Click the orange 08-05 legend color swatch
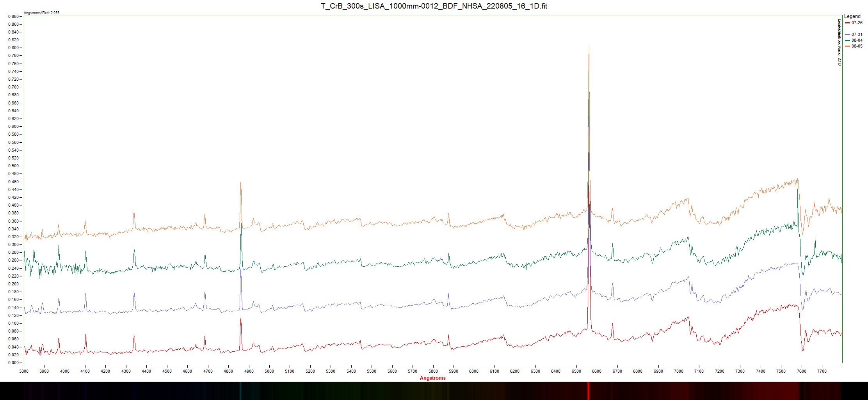The width and height of the screenshot is (868, 400). (x=847, y=46)
